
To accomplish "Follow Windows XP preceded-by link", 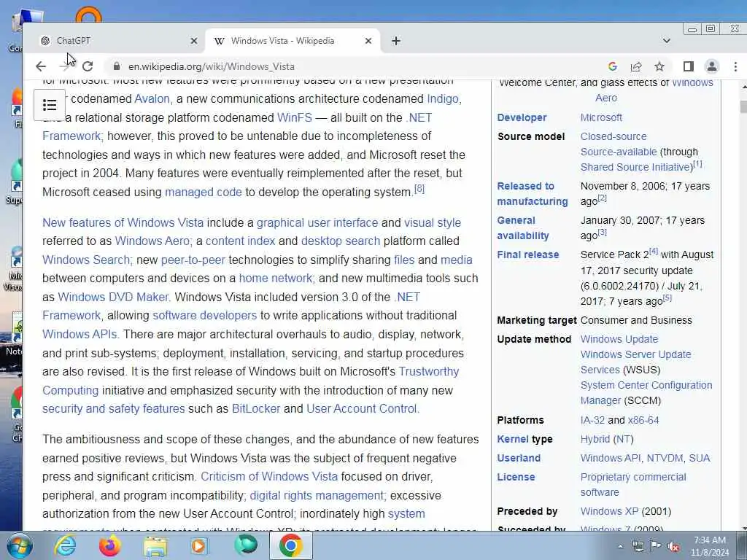I will (x=609, y=512).
